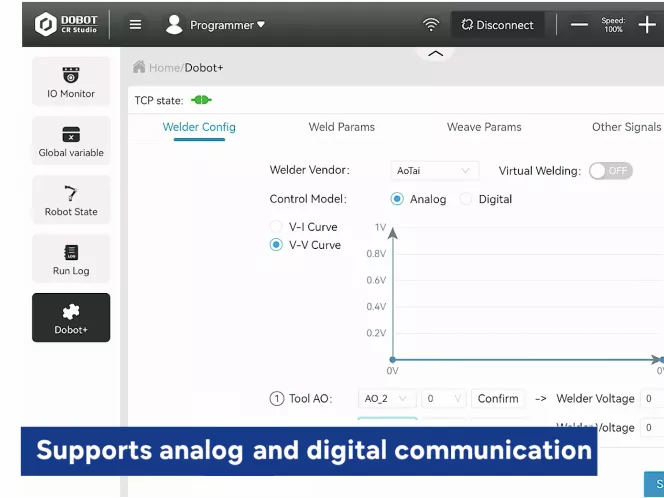
Task: Open the Welder Vendor AoTai dropdown
Action: [x=435, y=171]
